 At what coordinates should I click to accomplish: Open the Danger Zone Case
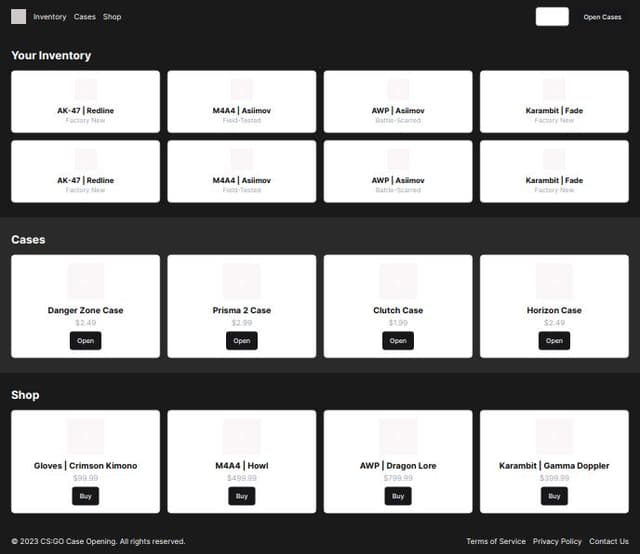85,340
